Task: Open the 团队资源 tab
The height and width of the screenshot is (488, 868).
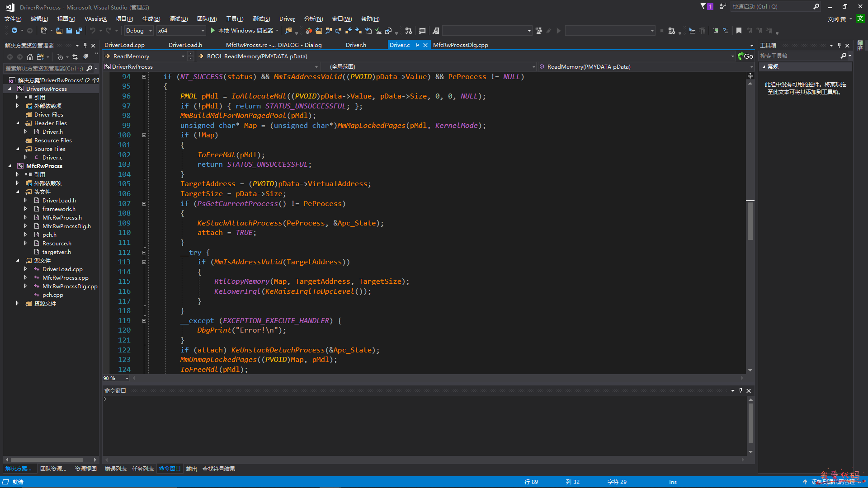Action: point(53,469)
